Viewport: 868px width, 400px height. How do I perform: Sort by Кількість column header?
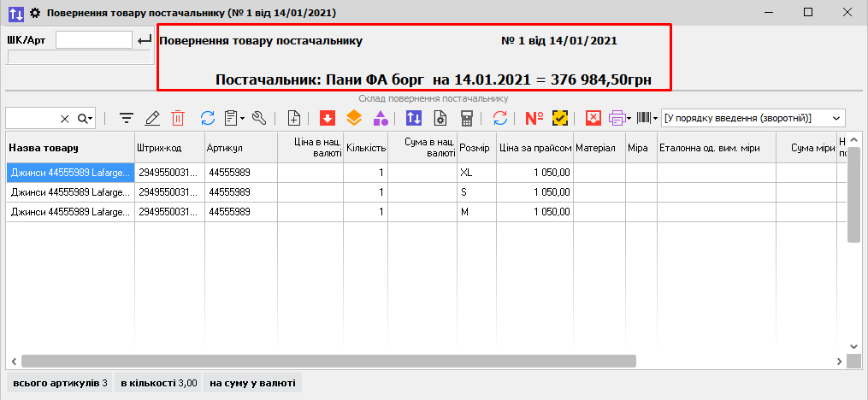(x=366, y=148)
